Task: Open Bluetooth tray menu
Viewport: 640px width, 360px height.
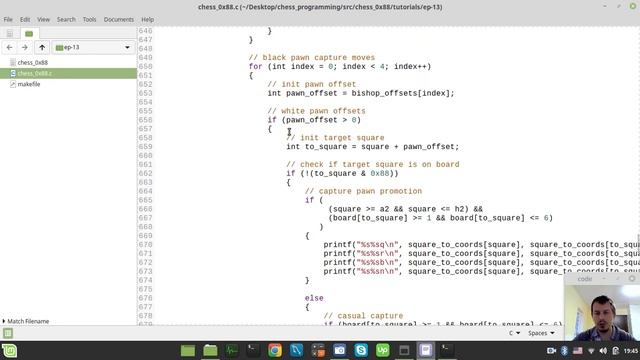Action: 564,351
